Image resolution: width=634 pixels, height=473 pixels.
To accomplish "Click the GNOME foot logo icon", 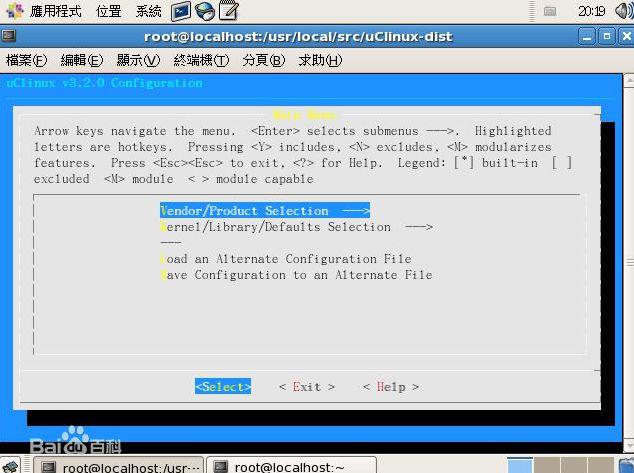I will tap(15, 11).
